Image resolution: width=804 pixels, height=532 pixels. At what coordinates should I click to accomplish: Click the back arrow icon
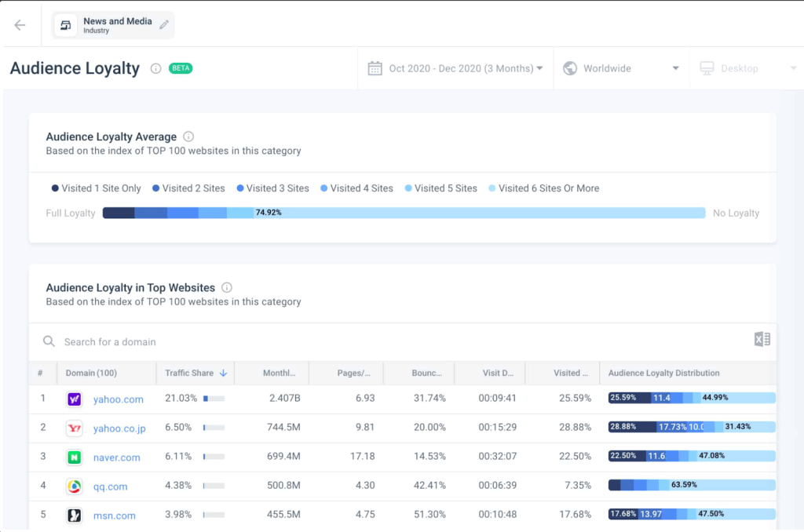point(20,25)
